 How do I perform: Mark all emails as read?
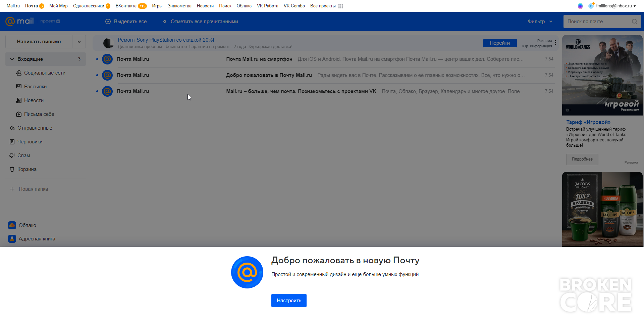click(x=200, y=21)
